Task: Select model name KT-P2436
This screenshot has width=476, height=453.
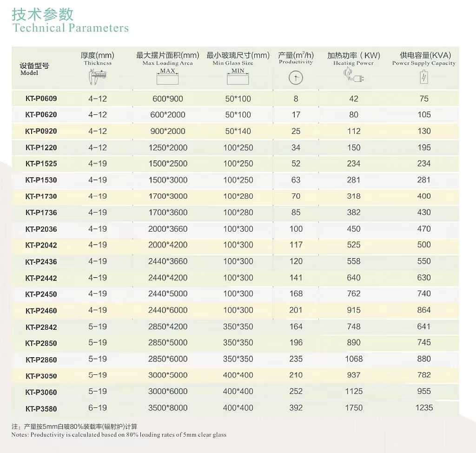Action: [x=41, y=261]
